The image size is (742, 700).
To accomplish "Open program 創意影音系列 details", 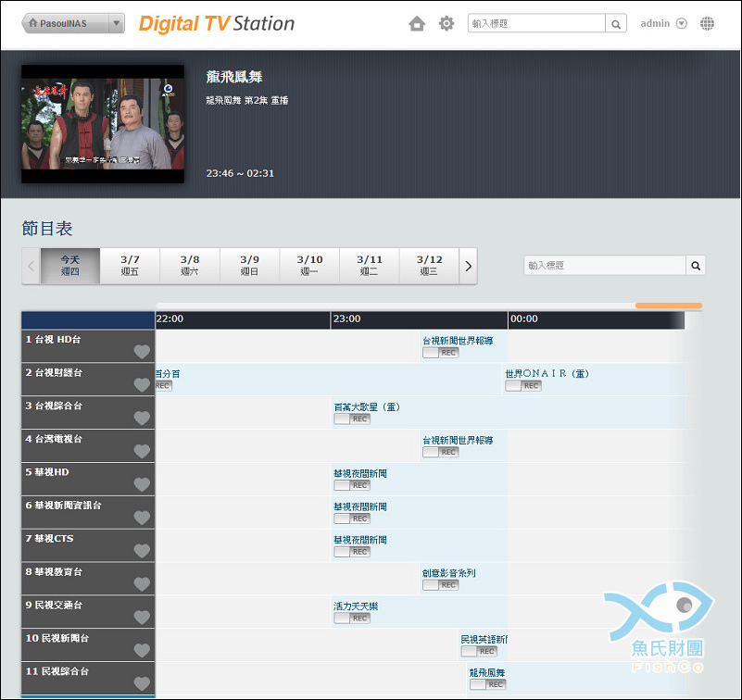I will tap(448, 573).
